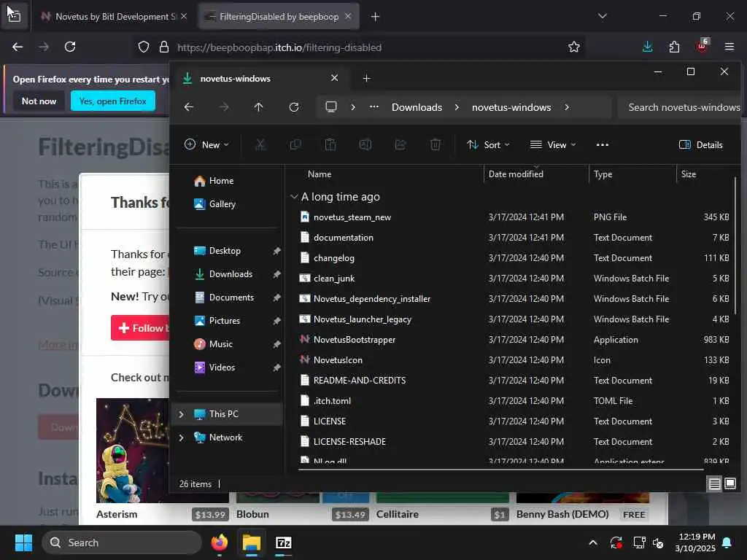The width and height of the screenshot is (747, 560).
Task: Add a new Explorer tab
Action: coord(366,79)
